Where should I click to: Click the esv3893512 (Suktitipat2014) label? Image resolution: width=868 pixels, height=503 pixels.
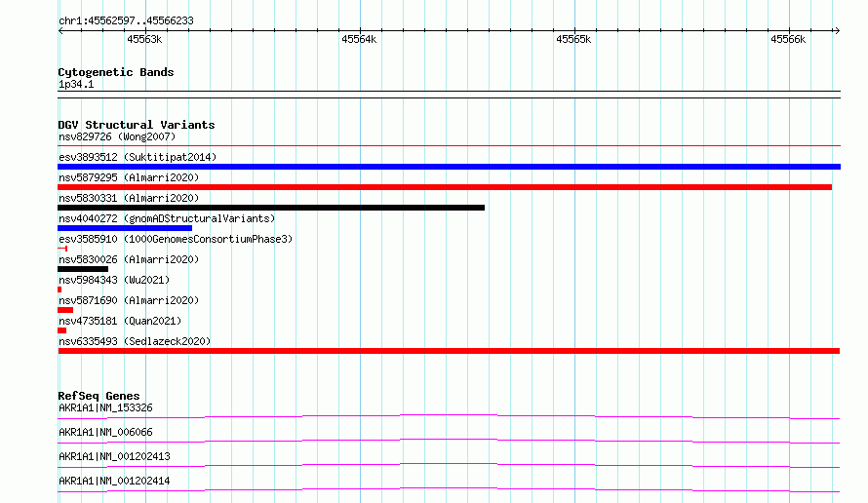[138, 157]
